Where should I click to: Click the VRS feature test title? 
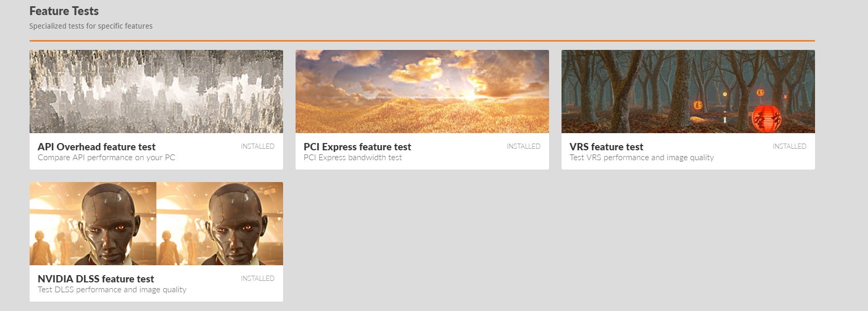606,147
